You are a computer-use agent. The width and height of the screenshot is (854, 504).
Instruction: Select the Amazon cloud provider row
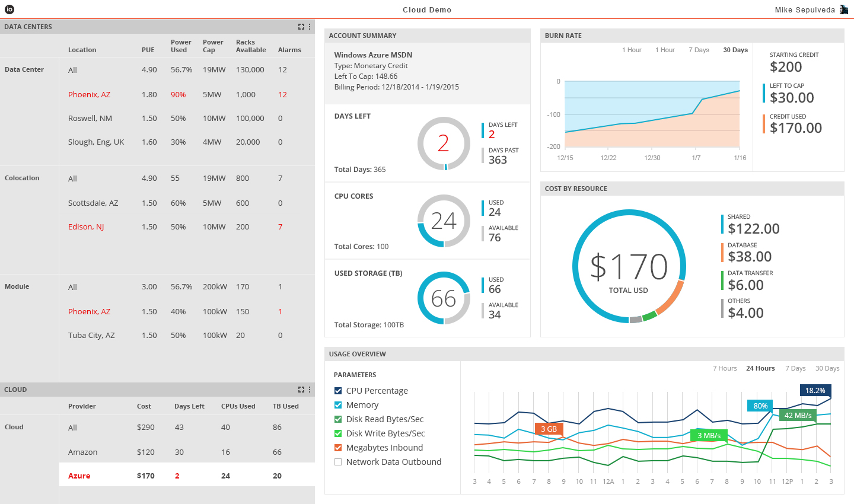tap(82, 452)
